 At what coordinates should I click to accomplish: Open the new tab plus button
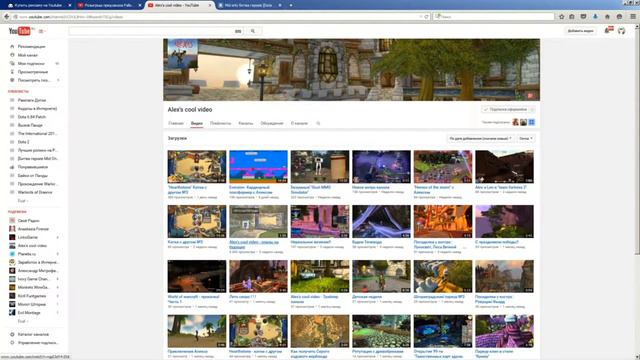click(291, 5)
